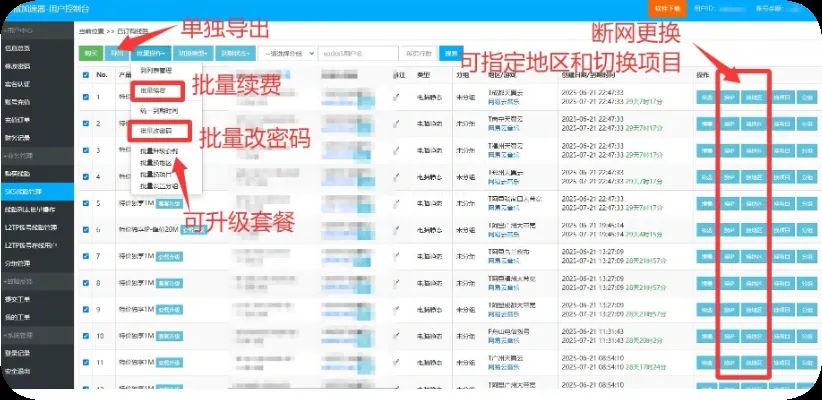Click the pencil edit-note icon in row 11
The width and height of the screenshot is (822, 400).
397,362
